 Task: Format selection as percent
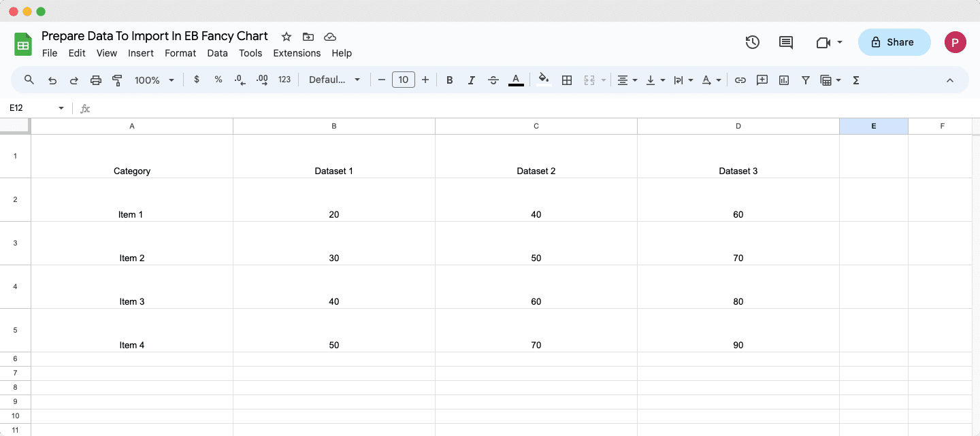pos(218,80)
